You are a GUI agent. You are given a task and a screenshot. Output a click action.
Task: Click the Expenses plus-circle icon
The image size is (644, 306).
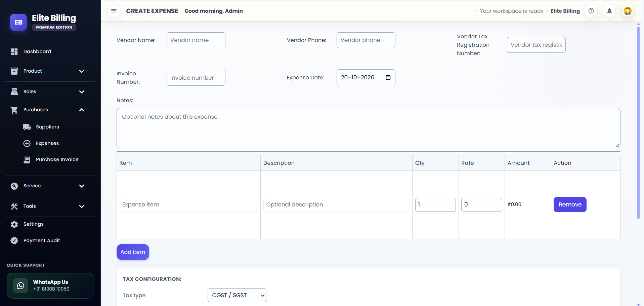(x=27, y=143)
